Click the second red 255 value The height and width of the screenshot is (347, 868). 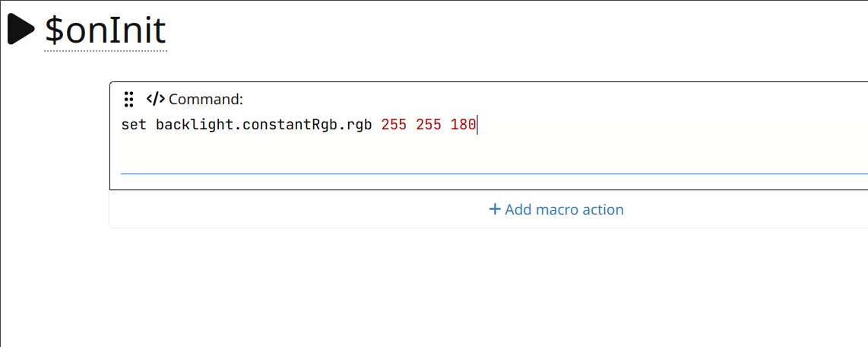(x=429, y=125)
